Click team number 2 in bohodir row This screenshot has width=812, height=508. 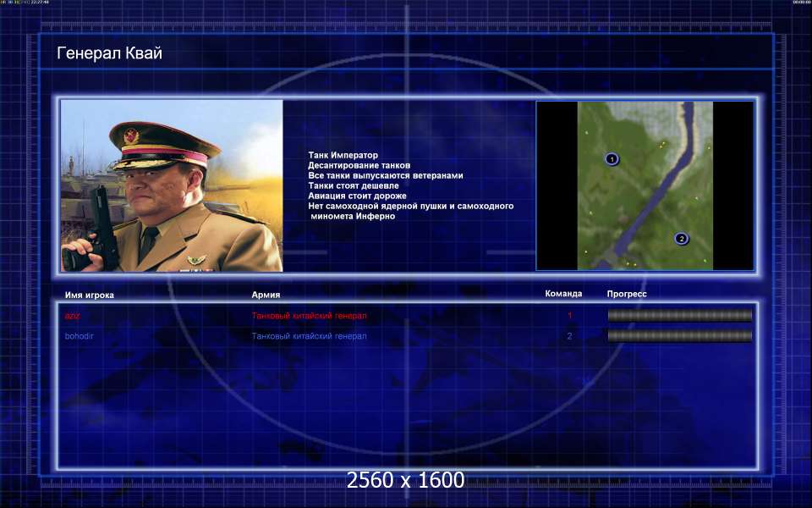pos(569,336)
